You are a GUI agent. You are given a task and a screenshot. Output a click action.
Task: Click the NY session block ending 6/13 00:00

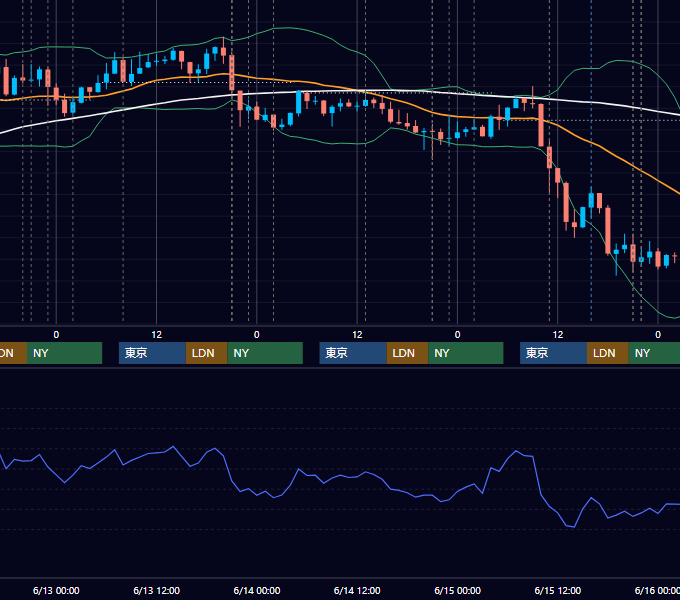point(64,353)
